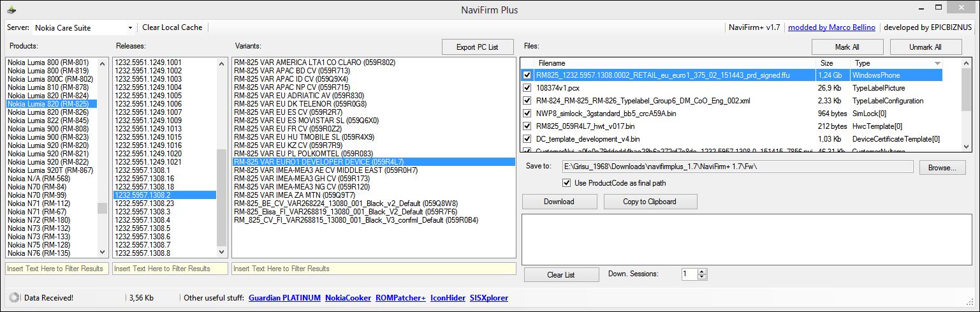Click the Clear List button
Viewport: 980px width, 312px height.
(x=561, y=274)
